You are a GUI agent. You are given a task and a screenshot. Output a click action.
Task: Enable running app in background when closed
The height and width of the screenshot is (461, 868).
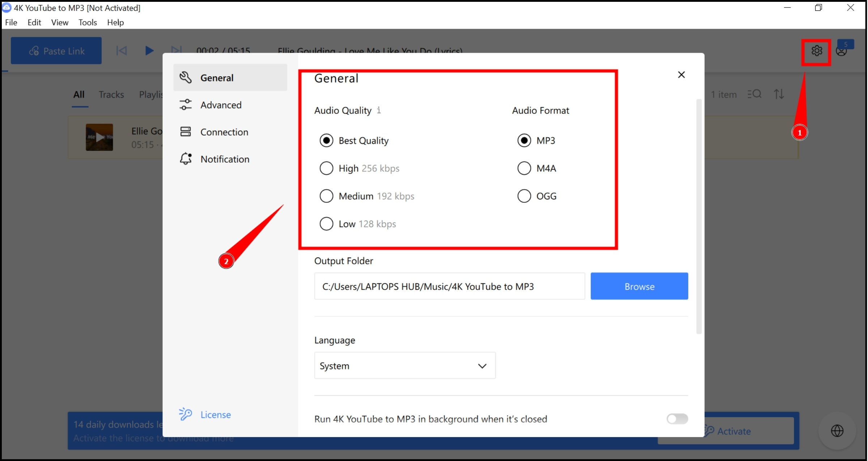pyautogui.click(x=677, y=419)
